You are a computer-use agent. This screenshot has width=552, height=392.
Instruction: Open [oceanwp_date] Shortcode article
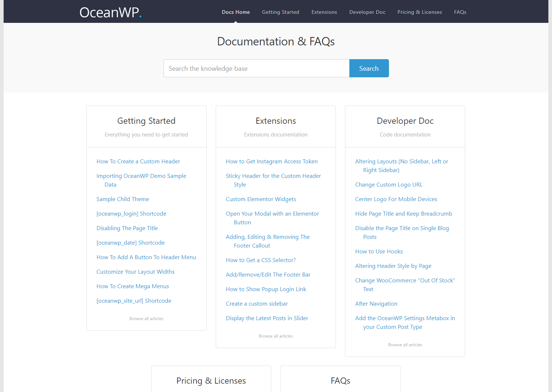[x=130, y=243]
